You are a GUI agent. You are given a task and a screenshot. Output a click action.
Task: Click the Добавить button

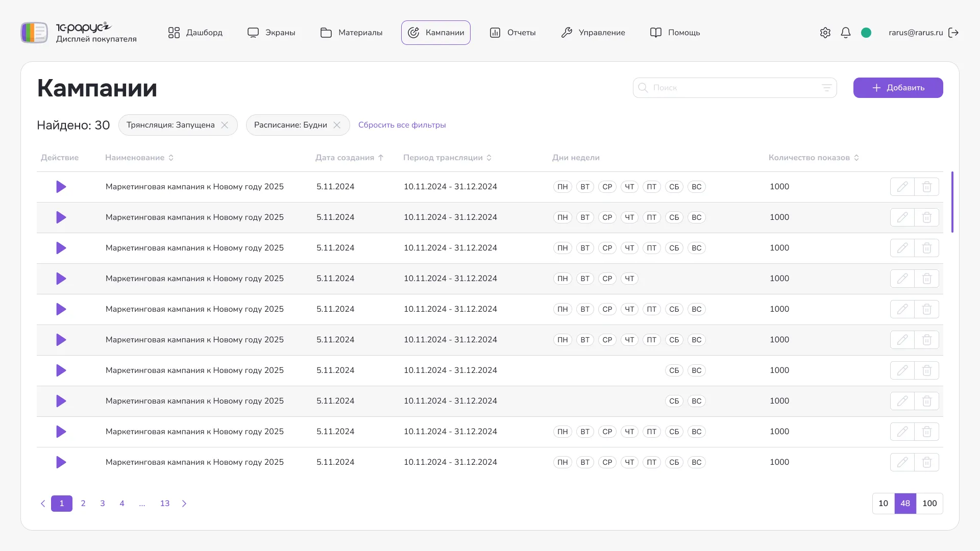(x=898, y=88)
